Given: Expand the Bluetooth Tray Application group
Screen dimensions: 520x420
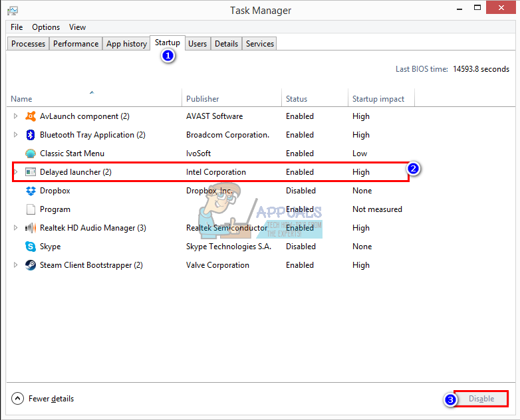Looking at the screenshot, I should point(15,135).
